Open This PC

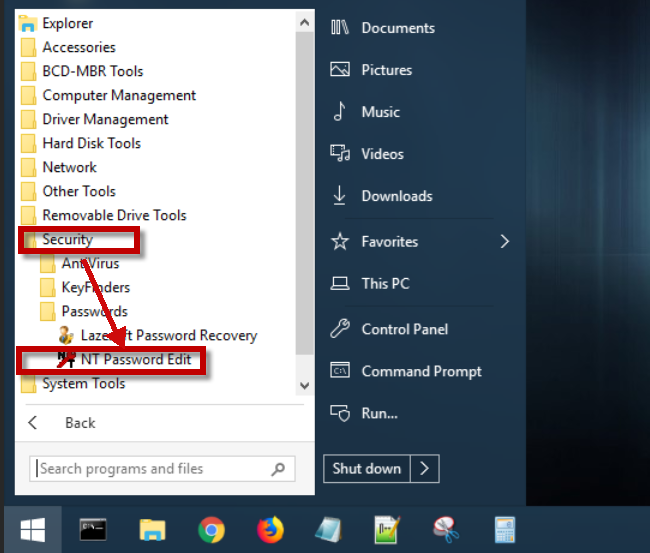[370, 284]
